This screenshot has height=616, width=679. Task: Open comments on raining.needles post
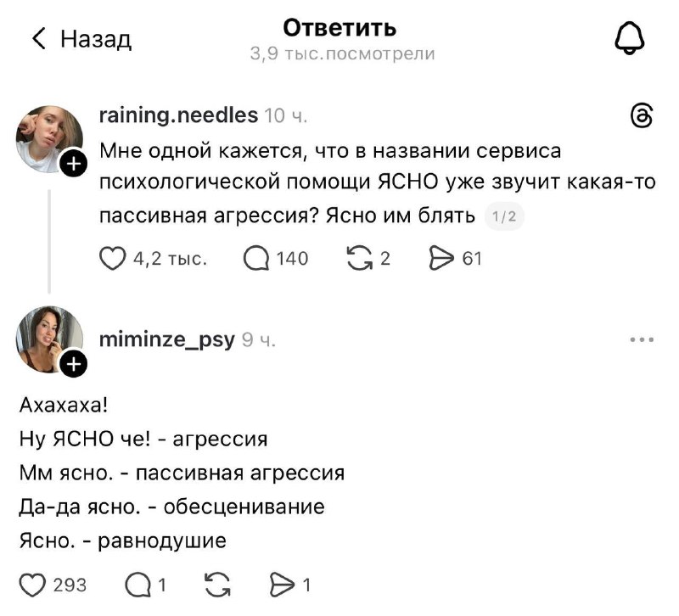click(x=256, y=259)
